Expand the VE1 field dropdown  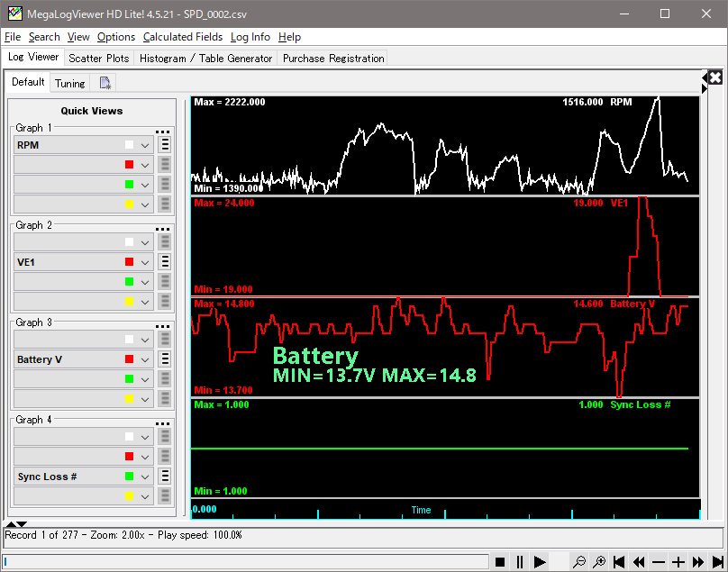145,262
